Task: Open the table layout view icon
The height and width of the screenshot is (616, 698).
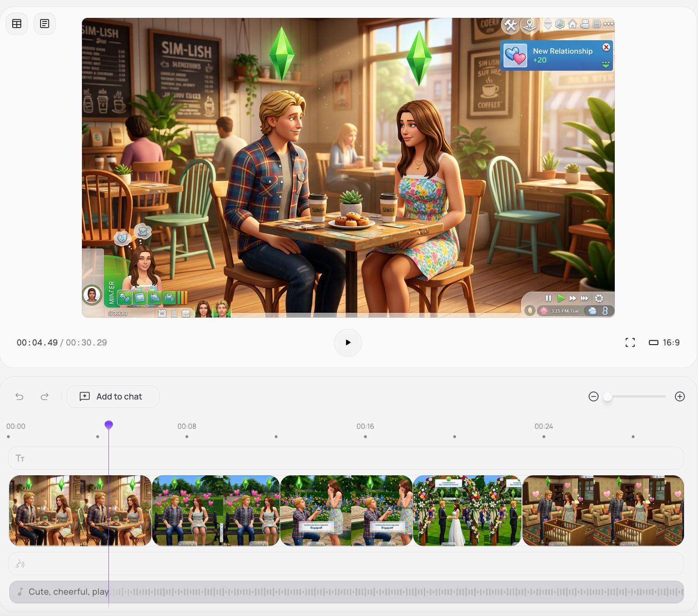Action: pyautogui.click(x=17, y=24)
